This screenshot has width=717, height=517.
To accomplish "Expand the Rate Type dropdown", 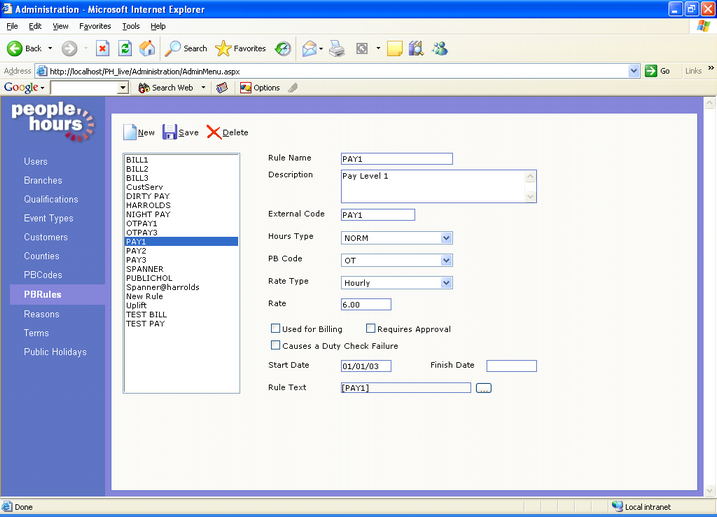I will click(x=446, y=283).
